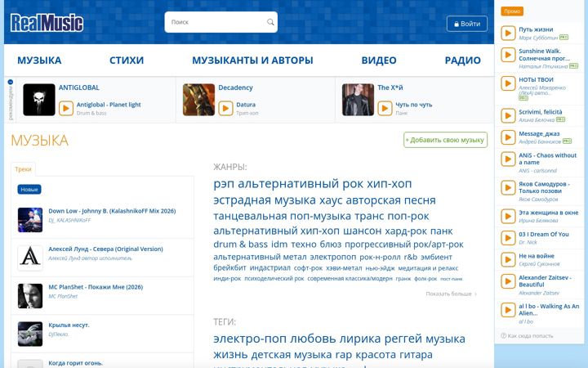This screenshot has width=588, height=368.
Task: Click Крылья несут cover image
Action: 30,334
